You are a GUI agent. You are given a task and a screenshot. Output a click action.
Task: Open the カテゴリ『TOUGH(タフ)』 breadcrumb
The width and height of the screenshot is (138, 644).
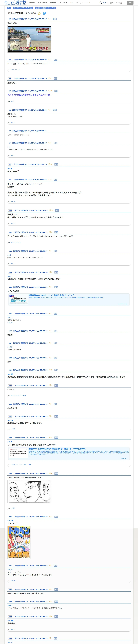click(23, 8)
